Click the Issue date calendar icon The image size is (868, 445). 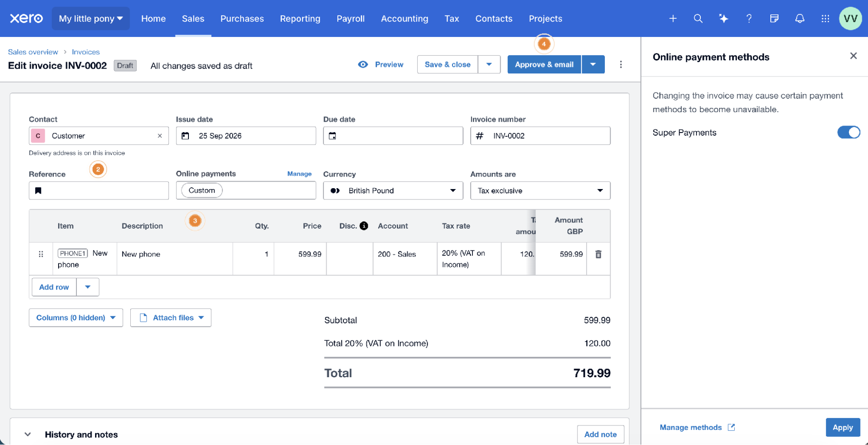(185, 136)
